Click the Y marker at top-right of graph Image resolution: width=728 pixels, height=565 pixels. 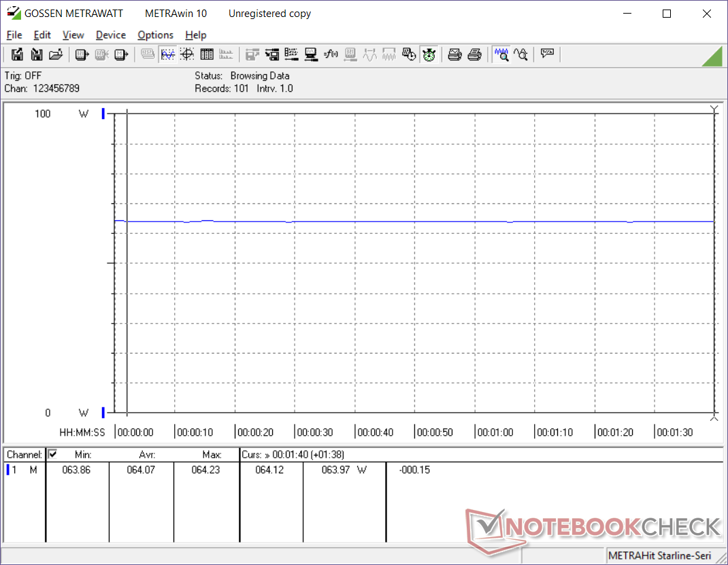click(714, 109)
